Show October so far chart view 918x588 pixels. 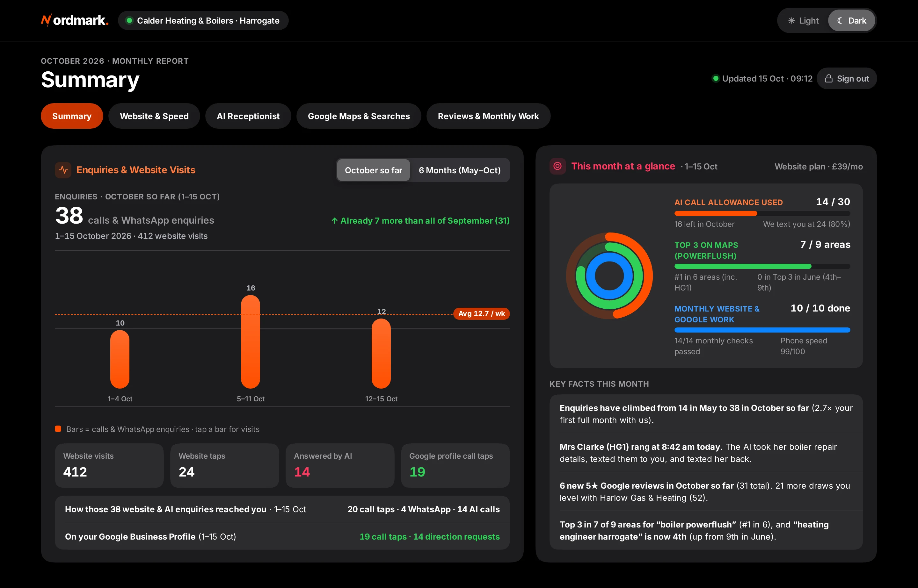tap(373, 170)
